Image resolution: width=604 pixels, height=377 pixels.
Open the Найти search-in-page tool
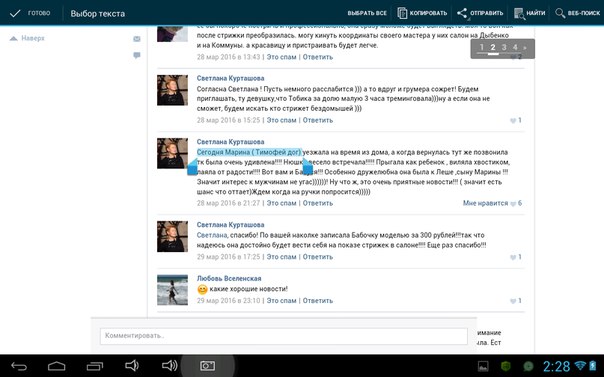point(519,13)
